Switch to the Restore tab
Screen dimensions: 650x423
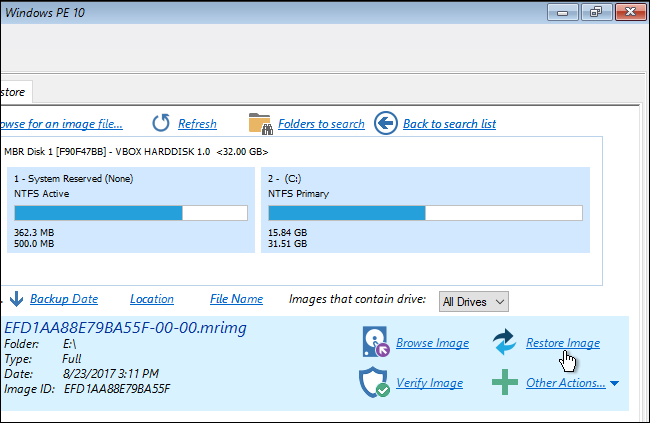[16, 92]
